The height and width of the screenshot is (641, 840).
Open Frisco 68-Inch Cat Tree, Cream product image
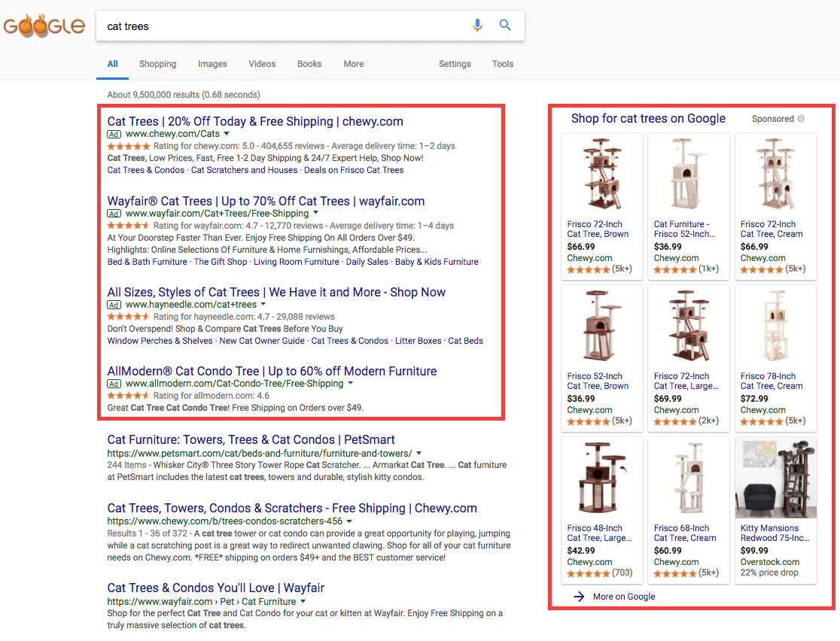click(689, 478)
